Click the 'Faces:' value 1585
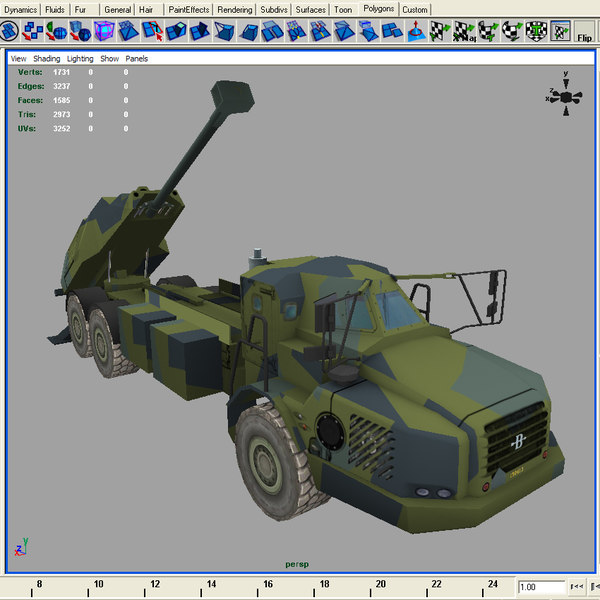 62,100
